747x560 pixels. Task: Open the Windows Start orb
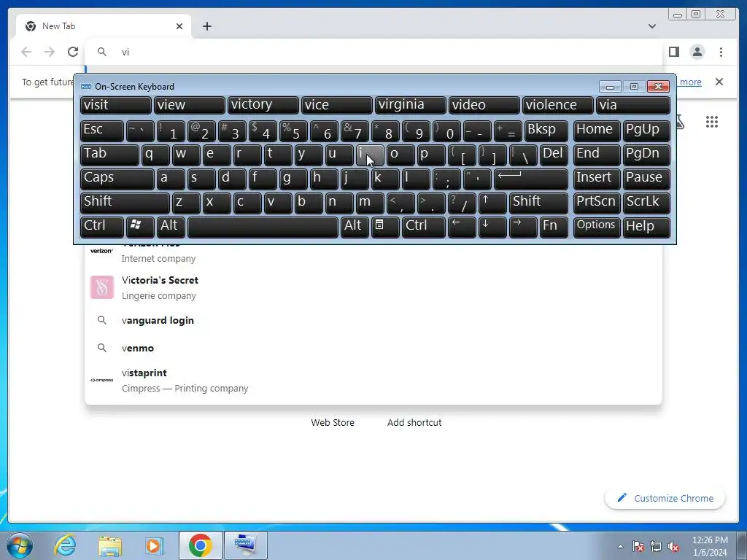click(19, 545)
